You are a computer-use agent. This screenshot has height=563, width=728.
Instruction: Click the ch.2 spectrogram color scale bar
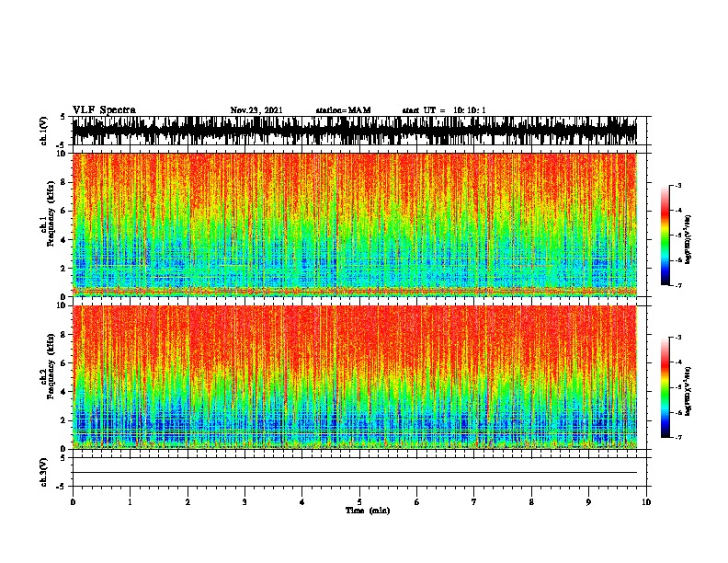(665, 387)
